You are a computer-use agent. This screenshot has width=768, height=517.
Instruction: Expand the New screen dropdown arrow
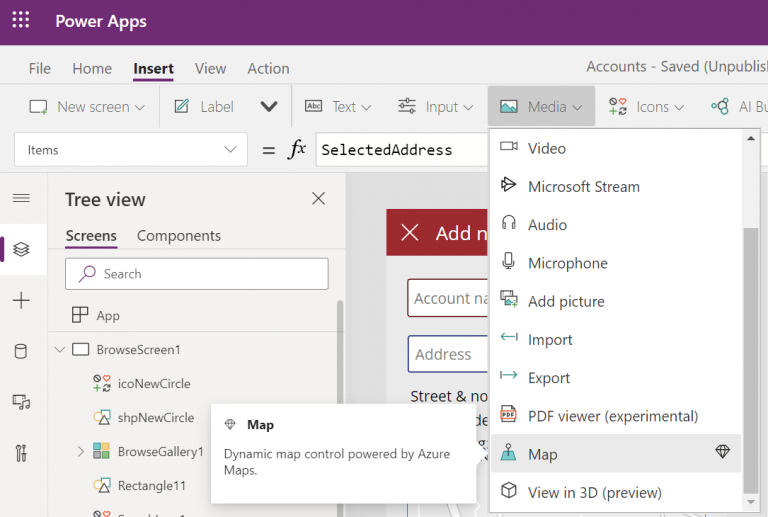click(140, 107)
